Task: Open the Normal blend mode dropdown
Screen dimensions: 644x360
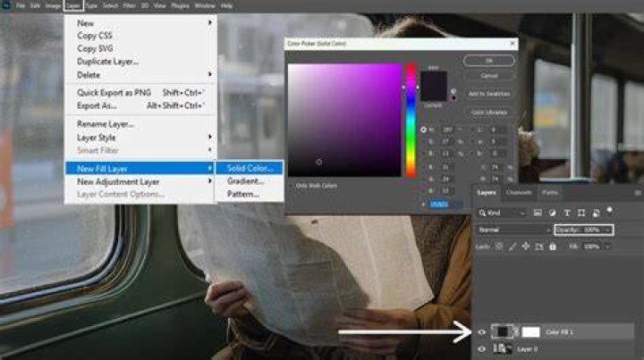Action: (513, 230)
